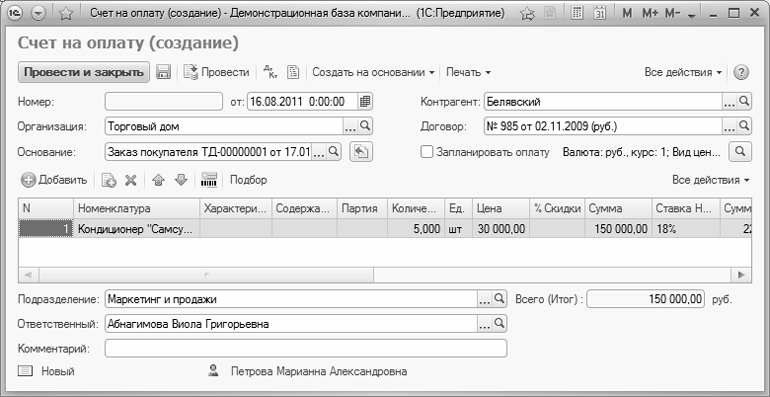The height and width of the screenshot is (397, 770).
Task: Open the calendar icon showing 31
Action: (599, 13)
